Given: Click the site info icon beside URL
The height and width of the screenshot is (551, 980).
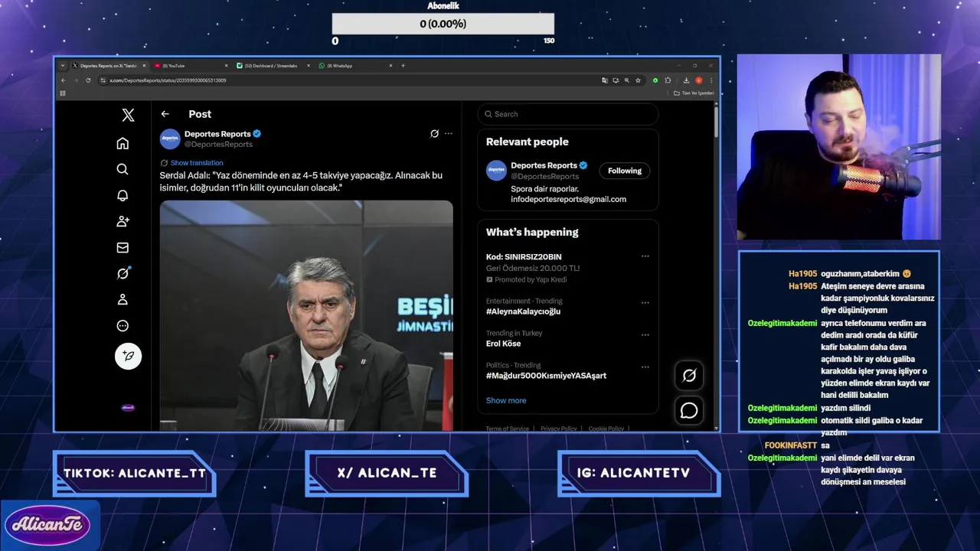Looking at the screenshot, I should coord(103,80).
